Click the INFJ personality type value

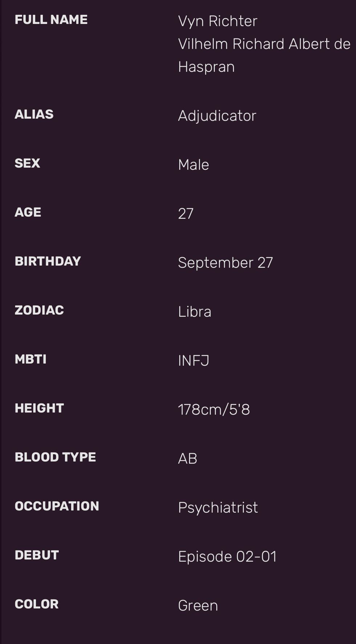tap(193, 361)
